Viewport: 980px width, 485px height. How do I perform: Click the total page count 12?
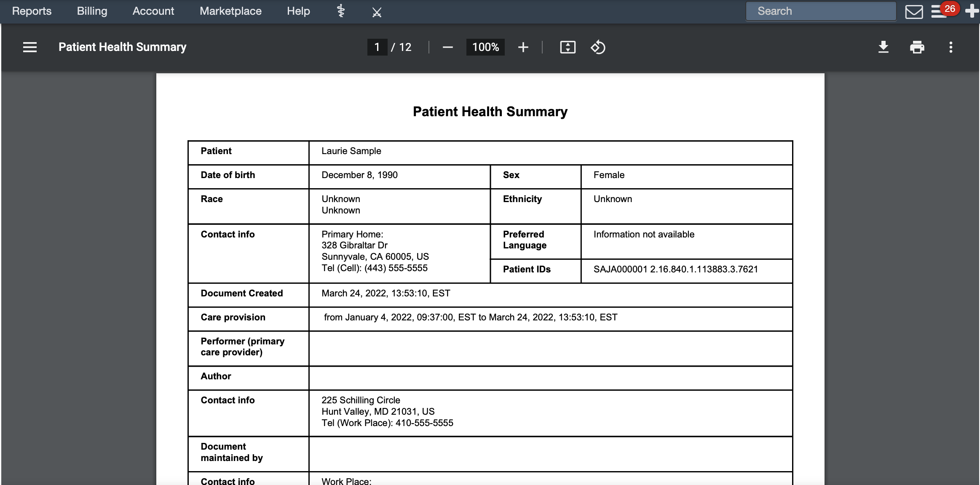point(405,47)
